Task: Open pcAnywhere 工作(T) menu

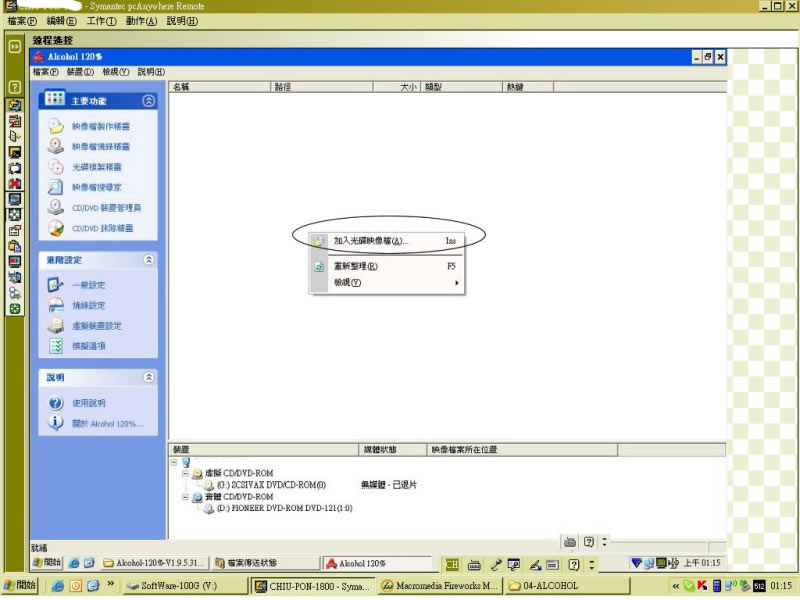Action: tap(101, 21)
